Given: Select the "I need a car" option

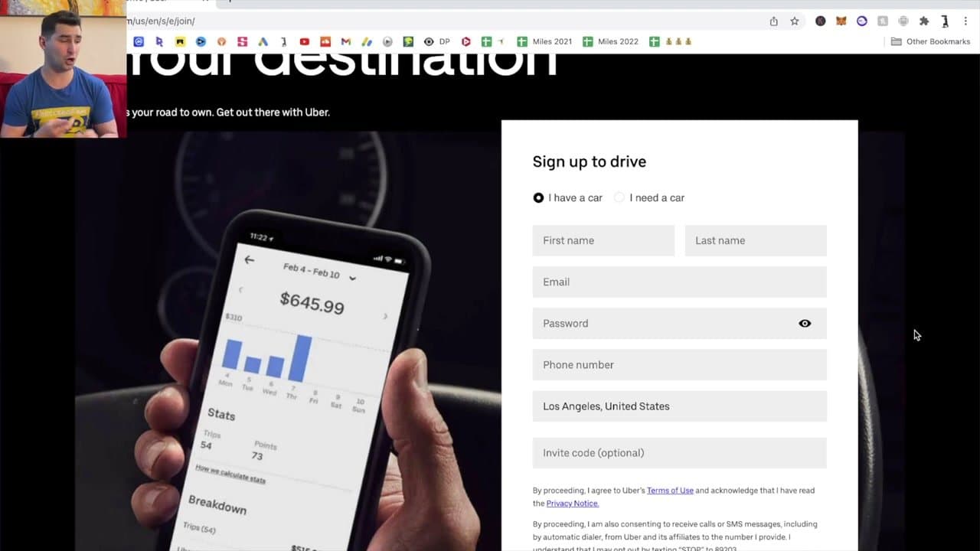Looking at the screenshot, I should [x=619, y=197].
